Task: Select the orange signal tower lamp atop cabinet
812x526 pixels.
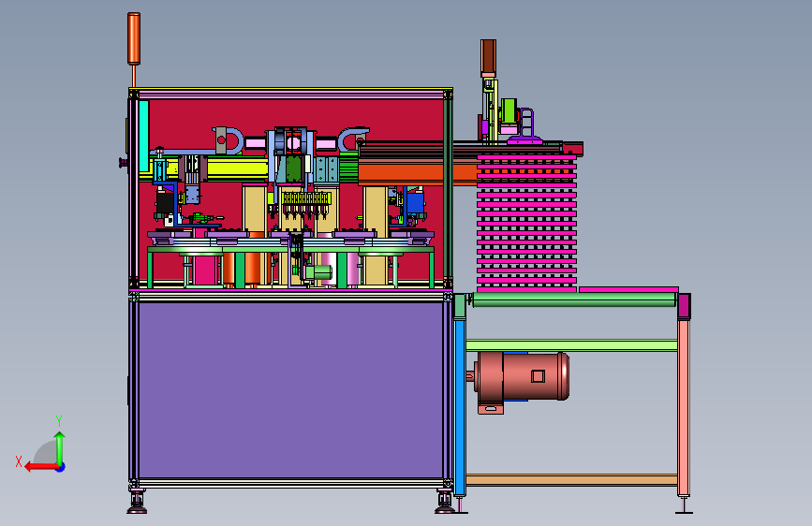Action: (134, 38)
